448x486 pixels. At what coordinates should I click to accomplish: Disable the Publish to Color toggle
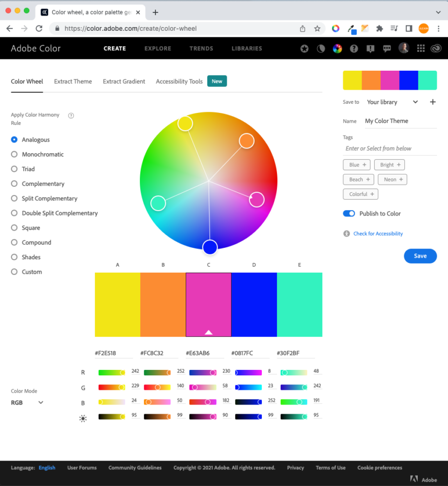pos(348,214)
